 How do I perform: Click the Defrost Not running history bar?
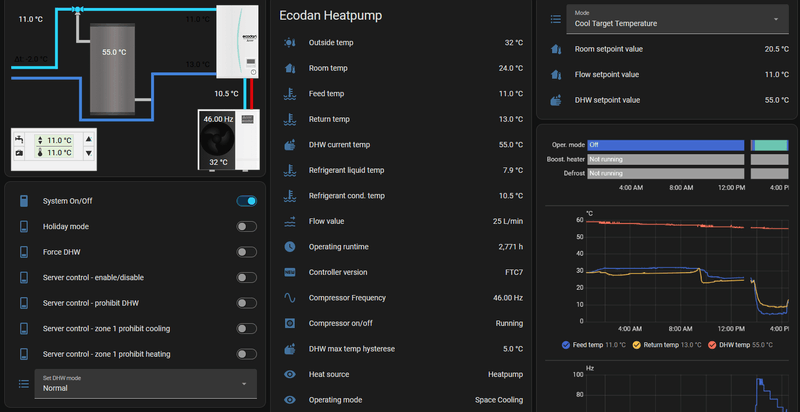[665, 174]
